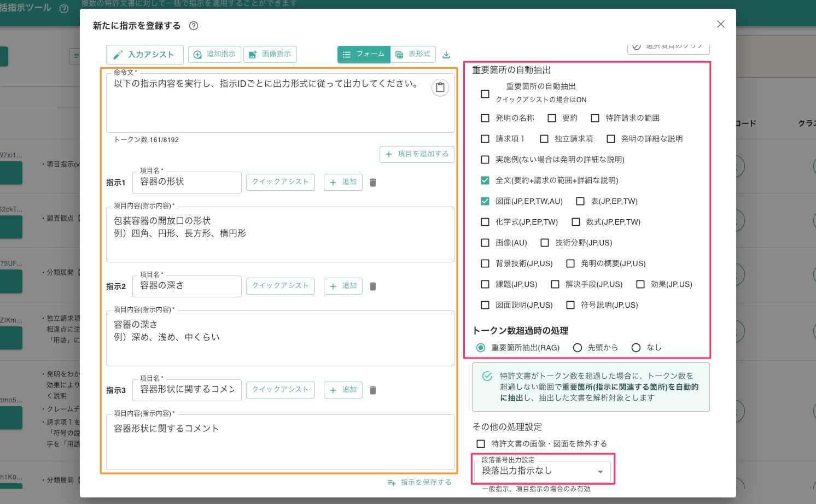Click 指示2 項目内容 text area

tap(280, 338)
